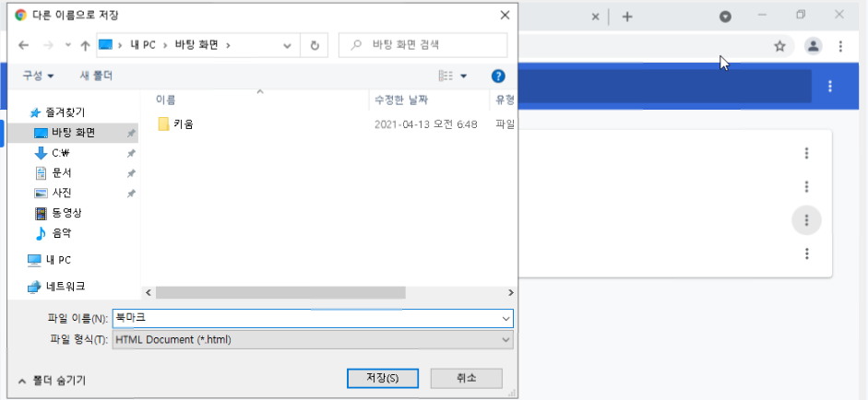This screenshot has height=400, width=868.
Task: Open the fourth bookmark row's more menu
Action: click(x=806, y=253)
